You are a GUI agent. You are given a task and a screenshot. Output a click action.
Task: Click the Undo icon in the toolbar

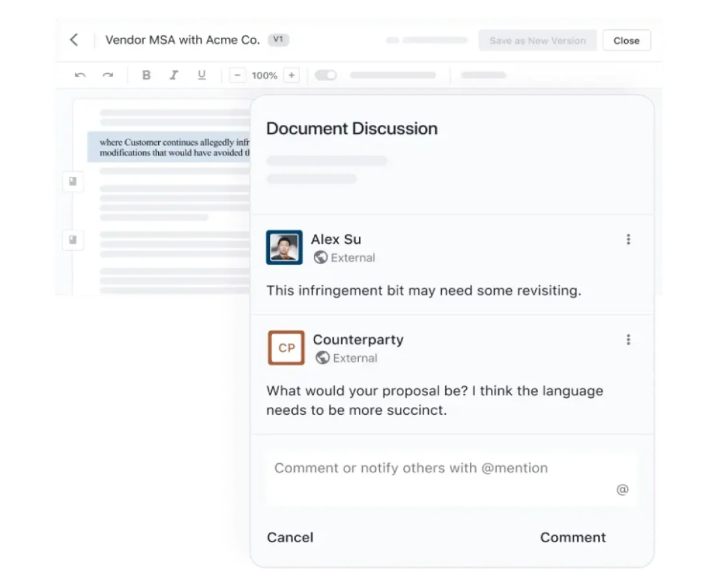80,75
